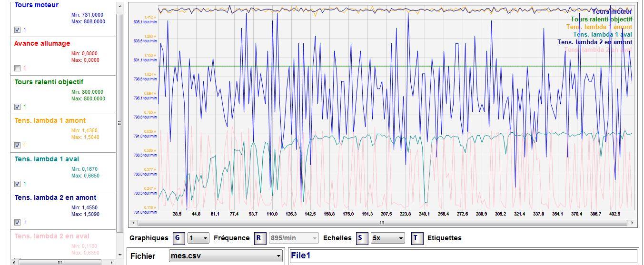Uncheck Tens. lambda 2 en amont checkbox
Image resolution: width=644 pixels, height=265 pixels.
[18, 222]
